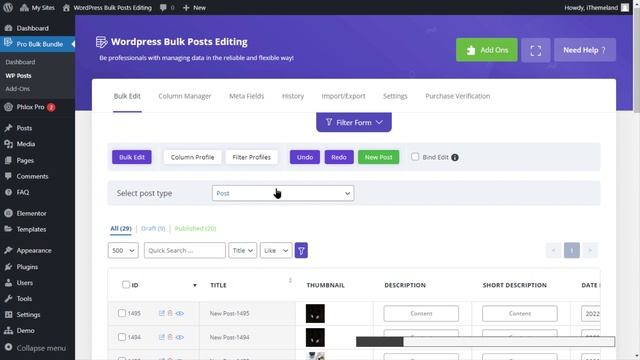Click the purple quick filter icon
640x360 pixels.
[301, 251]
